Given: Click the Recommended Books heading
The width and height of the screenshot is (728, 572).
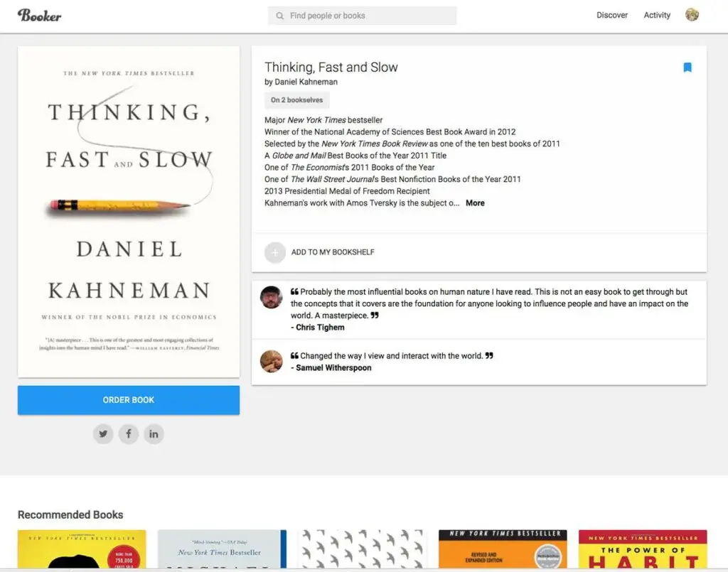Looking at the screenshot, I should click(x=70, y=515).
